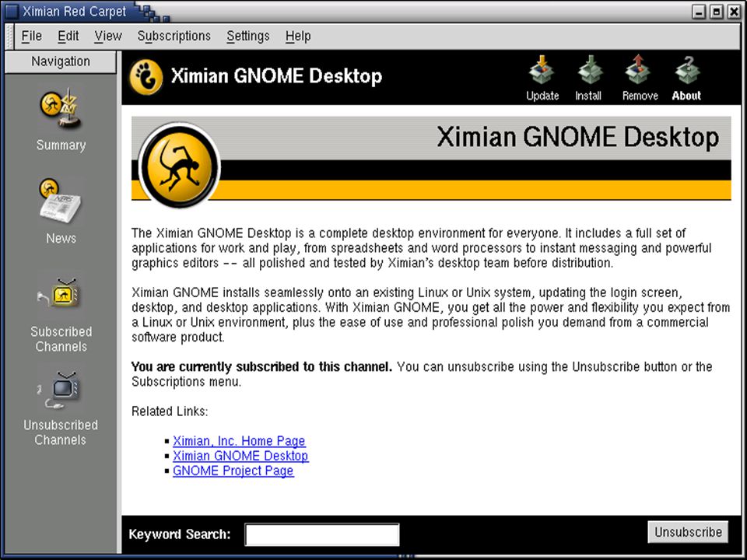Click the Ximian monkey logo

180,166
